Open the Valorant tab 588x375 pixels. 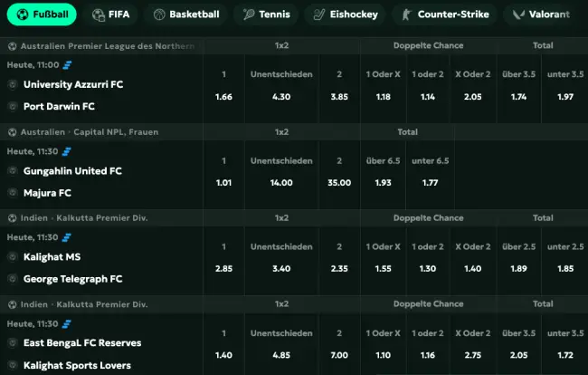(x=544, y=14)
